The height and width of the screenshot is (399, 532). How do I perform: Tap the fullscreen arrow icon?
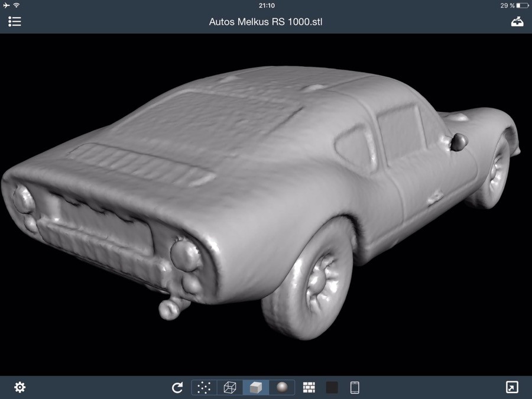512,387
